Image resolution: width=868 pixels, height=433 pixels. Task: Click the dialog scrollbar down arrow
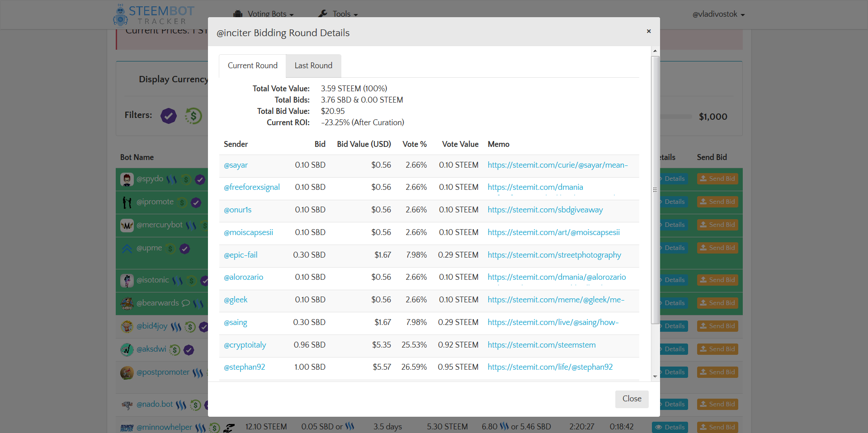coord(655,377)
